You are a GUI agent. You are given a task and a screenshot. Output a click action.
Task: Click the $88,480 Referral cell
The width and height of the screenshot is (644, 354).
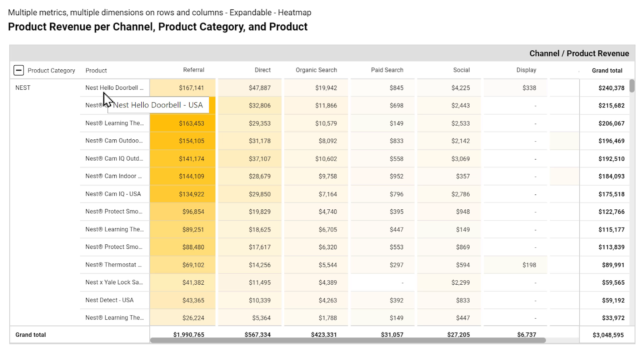tap(183, 247)
